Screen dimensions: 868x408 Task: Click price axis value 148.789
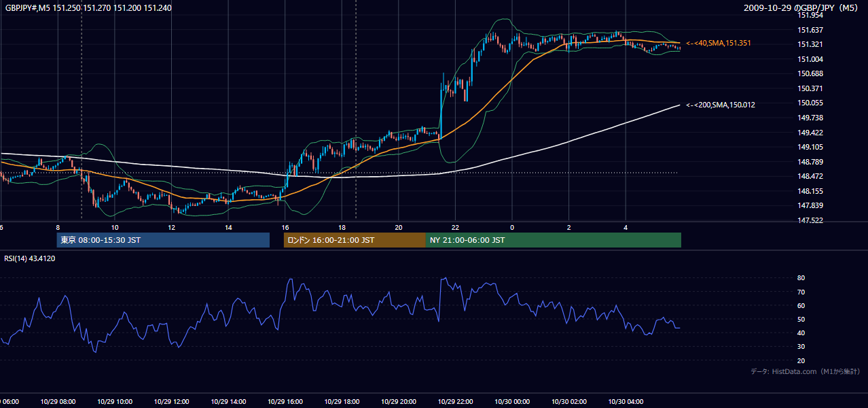(x=811, y=162)
